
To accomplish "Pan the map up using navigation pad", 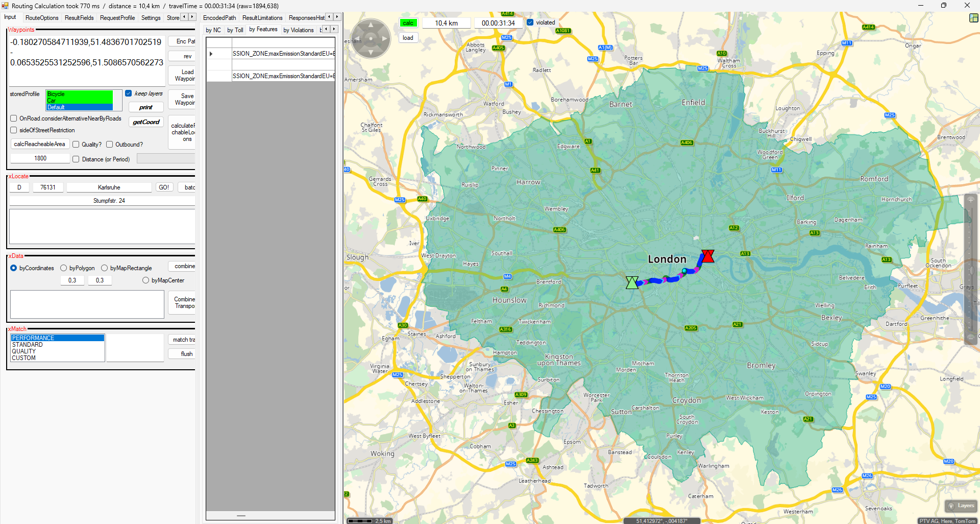I will click(x=371, y=25).
